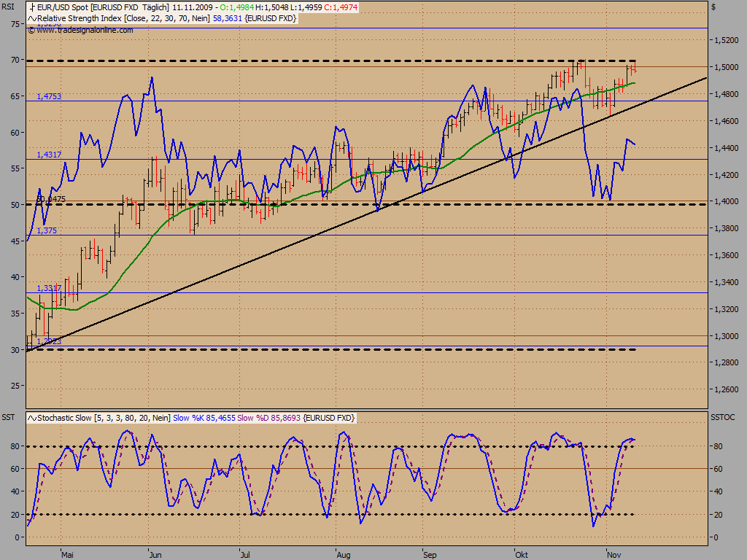Click the Stochastic Slow [5, 3, 3, 80, 20, Nein] label
This screenshot has width=747, height=560.
coord(104,418)
